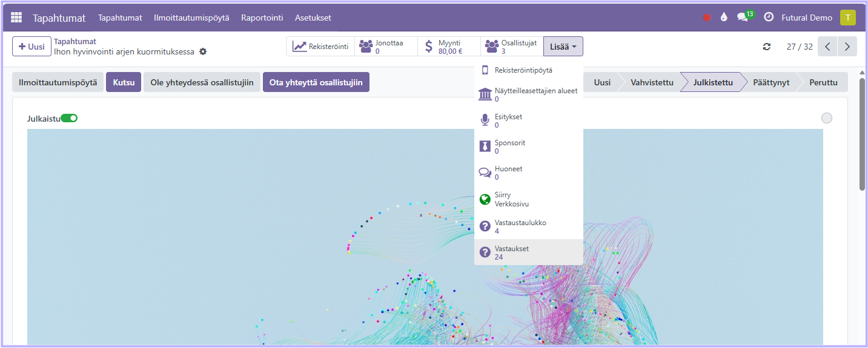Click the vertical page scrollbar
The width and height of the screenshot is (868, 348).
pos(862,133)
